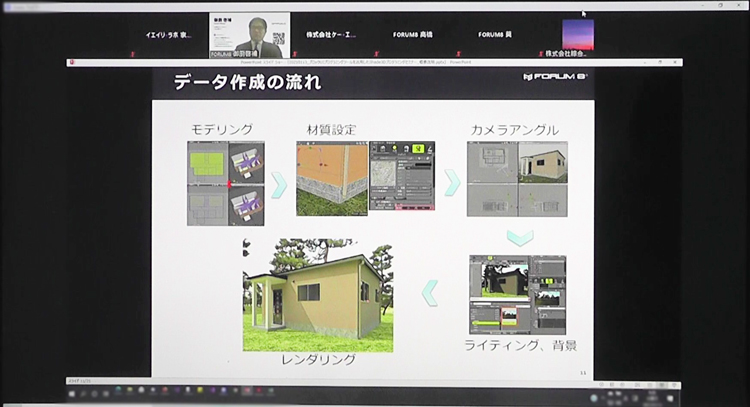Image resolution: width=750 pixels, height=407 pixels.
Task: Click the 材質設定 settings panel image
Action: click(402, 176)
